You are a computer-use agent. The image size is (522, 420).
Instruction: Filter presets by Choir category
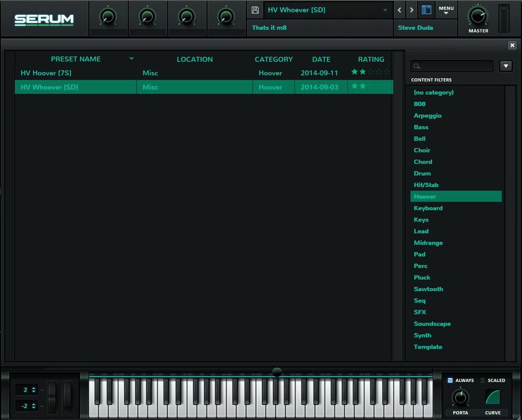(x=422, y=150)
